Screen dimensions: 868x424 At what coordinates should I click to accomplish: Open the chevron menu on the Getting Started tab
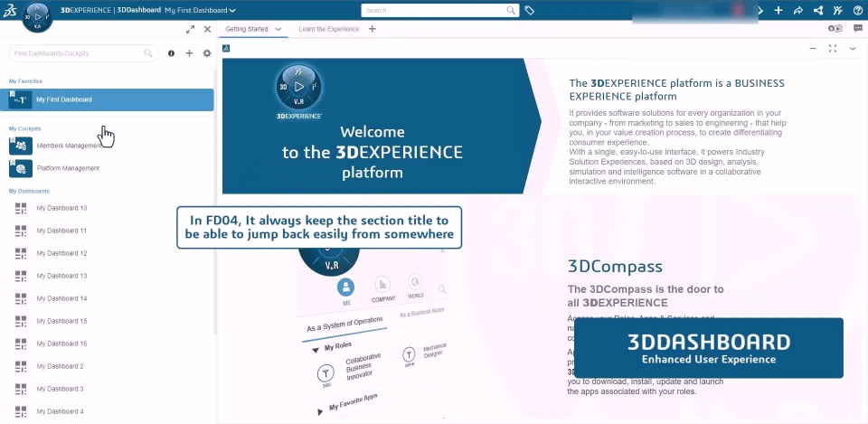coord(278,29)
